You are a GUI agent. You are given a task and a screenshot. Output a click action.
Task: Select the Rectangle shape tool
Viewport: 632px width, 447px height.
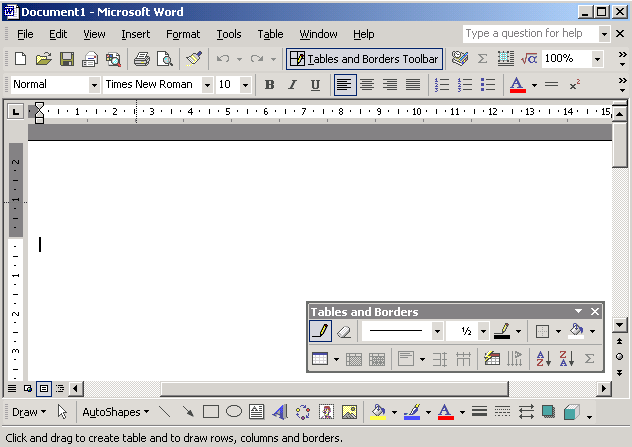coord(211,411)
